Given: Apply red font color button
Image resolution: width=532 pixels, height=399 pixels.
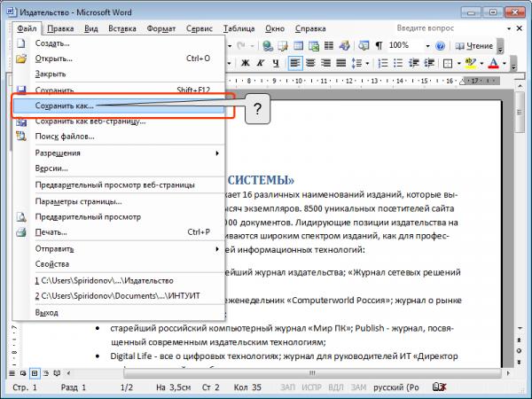Looking at the screenshot, I should (x=494, y=64).
